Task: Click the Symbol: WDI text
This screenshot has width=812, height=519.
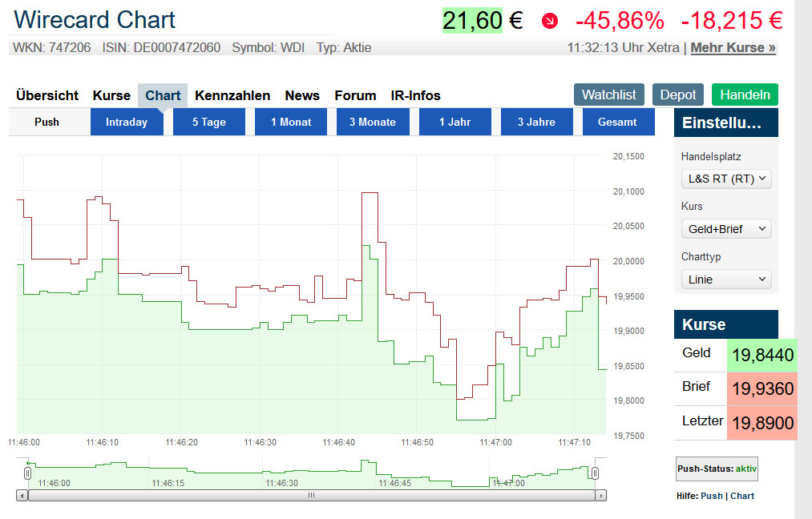Action: coord(269,47)
